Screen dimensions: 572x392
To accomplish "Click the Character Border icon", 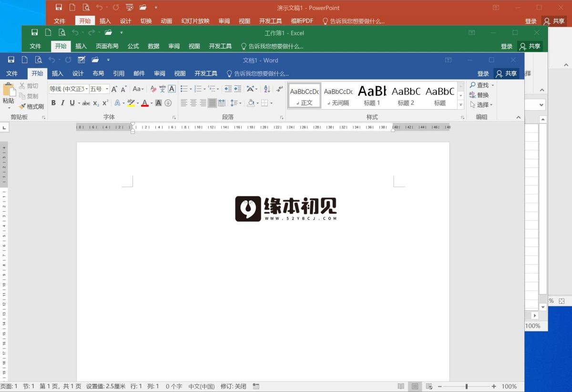I will [172, 89].
